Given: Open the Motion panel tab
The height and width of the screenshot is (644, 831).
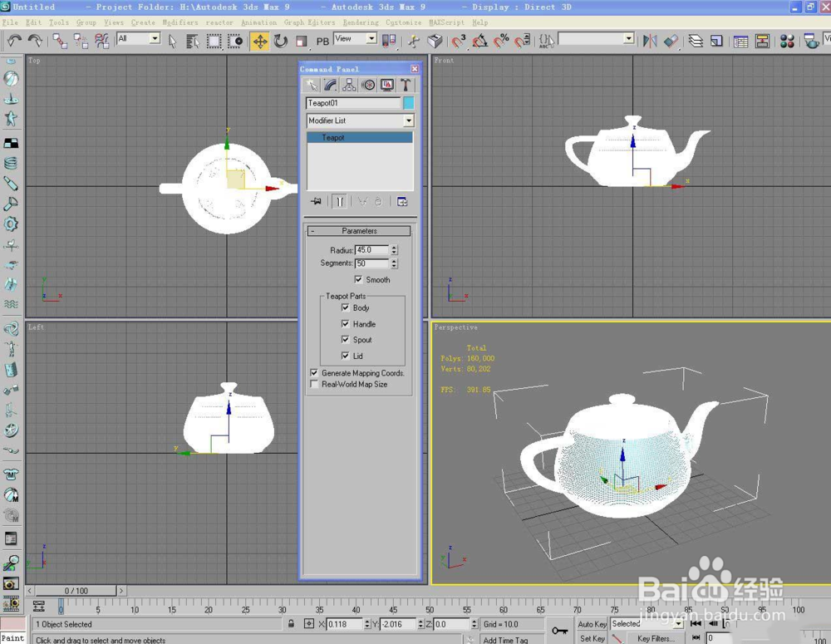Looking at the screenshot, I should pyautogui.click(x=368, y=85).
